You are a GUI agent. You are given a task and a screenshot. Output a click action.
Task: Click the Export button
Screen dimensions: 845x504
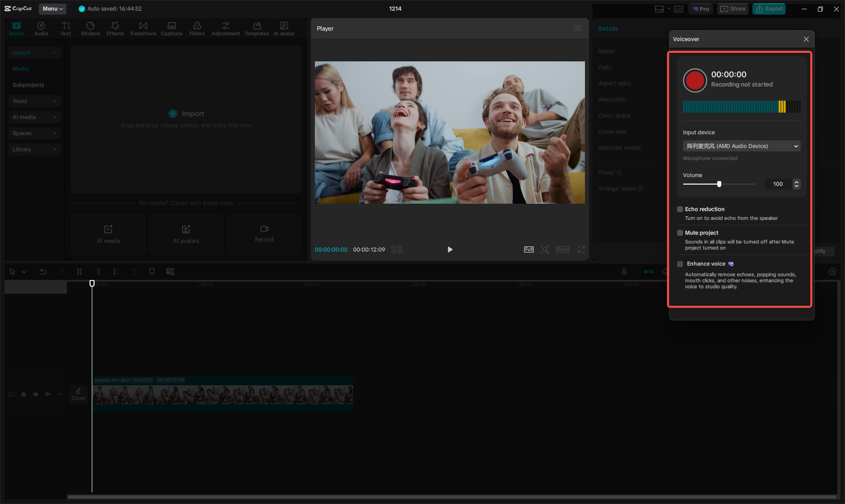tap(769, 9)
